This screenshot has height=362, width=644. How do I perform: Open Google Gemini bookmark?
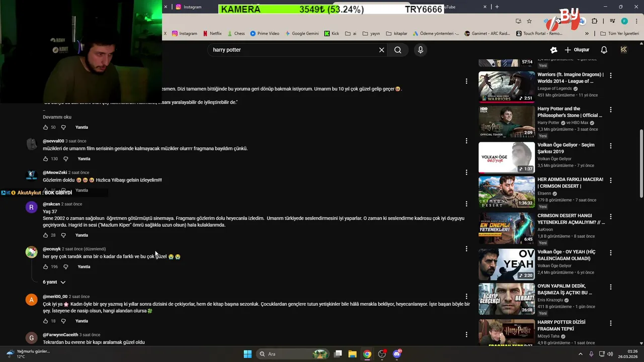[302, 34]
